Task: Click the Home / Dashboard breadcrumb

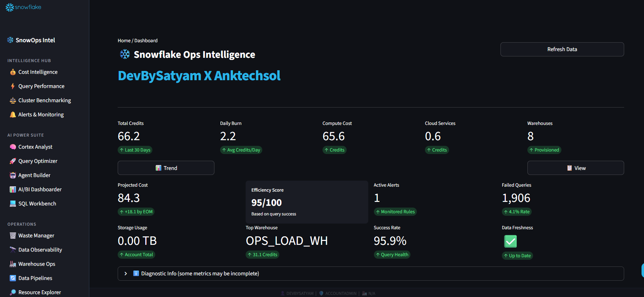Action: [x=138, y=40]
